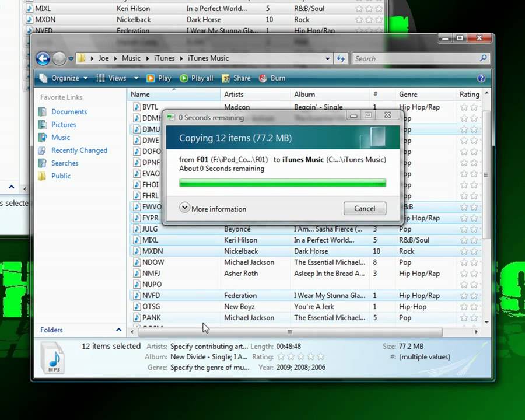This screenshot has width=525, height=420.
Task: Click Share in the toolbar
Action: coord(236,78)
